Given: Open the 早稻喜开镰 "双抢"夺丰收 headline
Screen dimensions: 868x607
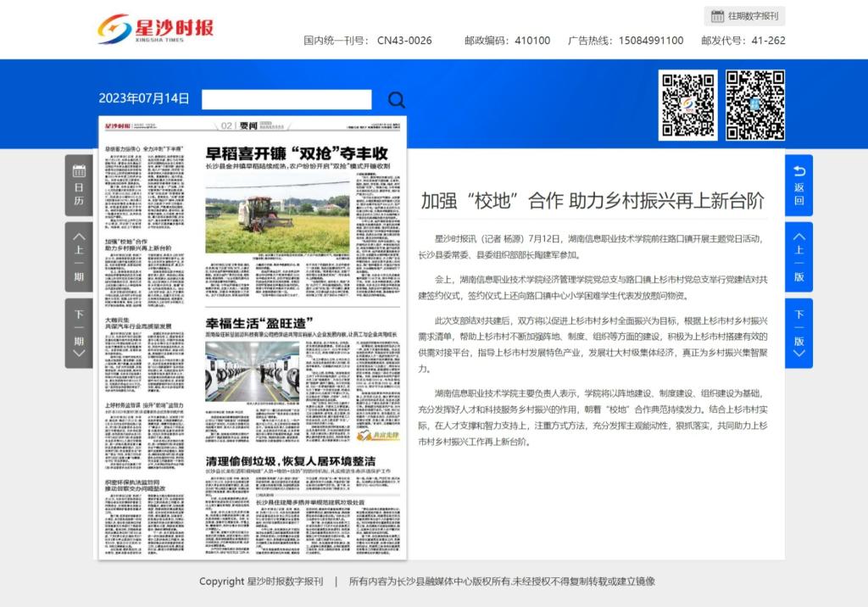Looking at the screenshot, I should coord(298,153).
